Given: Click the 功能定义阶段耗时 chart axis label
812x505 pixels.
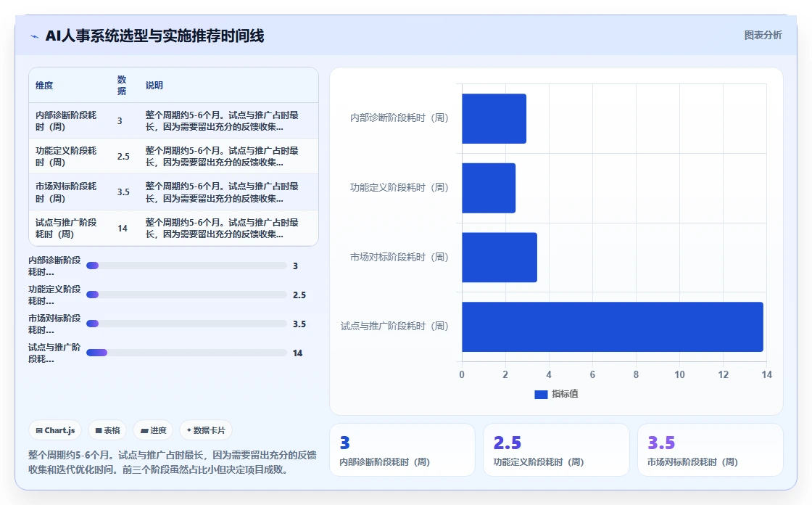Looking at the screenshot, I should pyautogui.click(x=399, y=188).
